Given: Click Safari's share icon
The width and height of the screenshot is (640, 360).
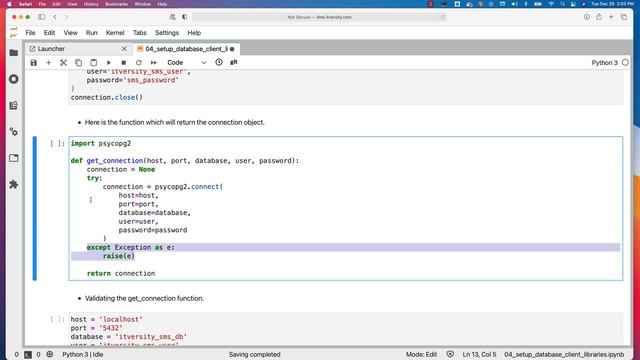Looking at the screenshot, I should pyautogui.click(x=599, y=17).
